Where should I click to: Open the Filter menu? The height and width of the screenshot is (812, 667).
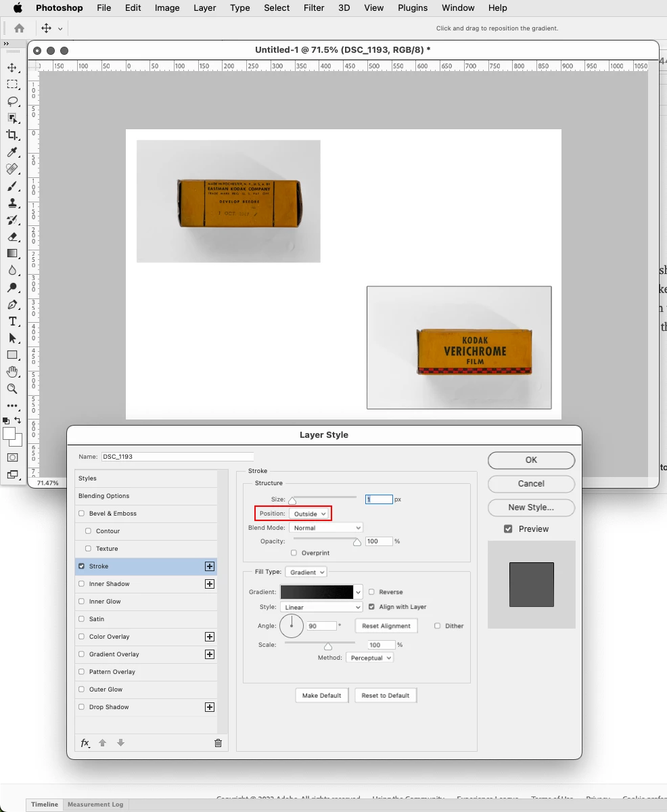314,8
